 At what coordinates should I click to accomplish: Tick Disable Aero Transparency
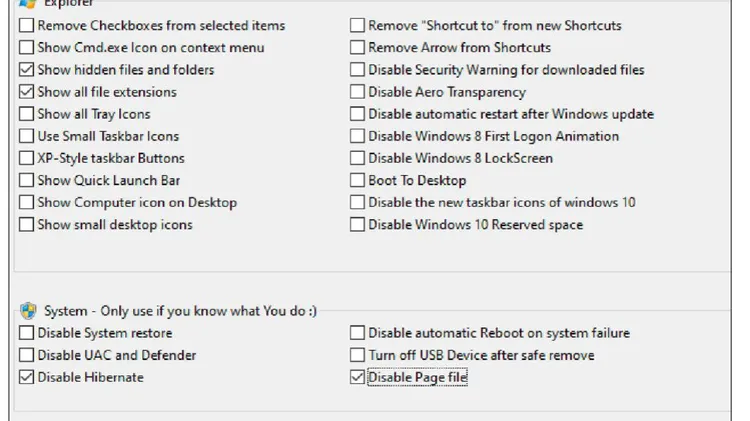pyautogui.click(x=357, y=91)
